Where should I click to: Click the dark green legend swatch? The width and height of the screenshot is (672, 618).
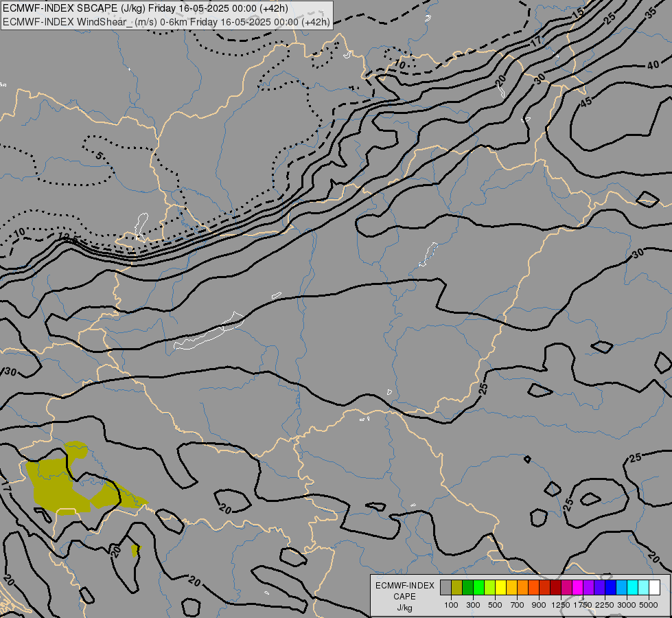(467, 587)
